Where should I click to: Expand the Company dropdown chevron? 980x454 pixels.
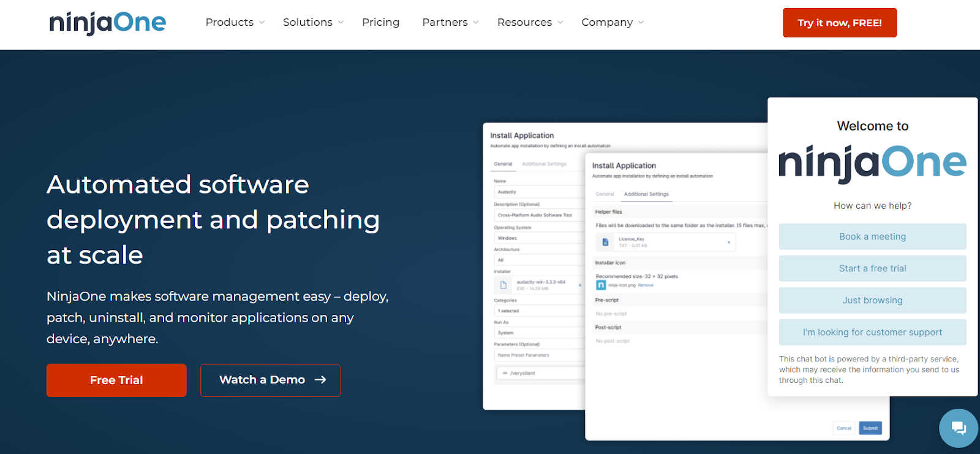point(641,23)
